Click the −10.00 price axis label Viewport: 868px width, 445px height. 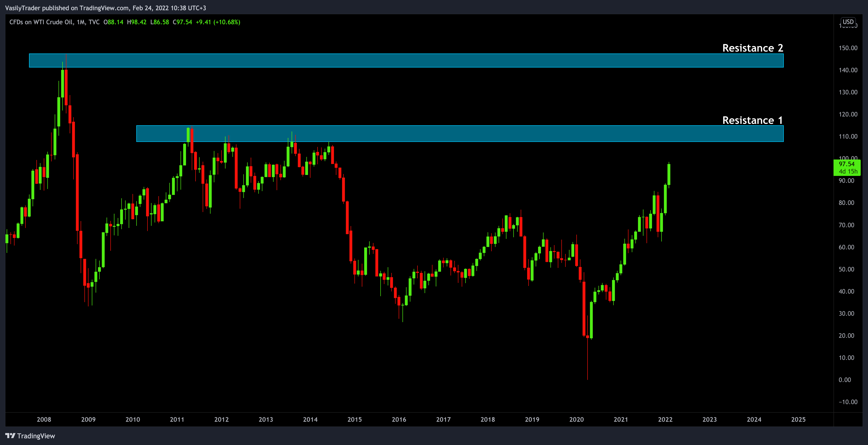click(848, 402)
